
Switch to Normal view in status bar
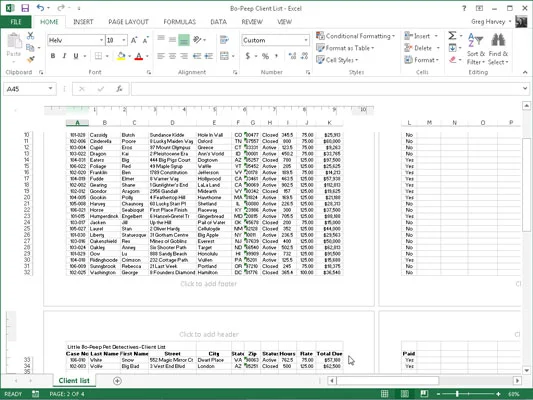[x=384, y=394]
